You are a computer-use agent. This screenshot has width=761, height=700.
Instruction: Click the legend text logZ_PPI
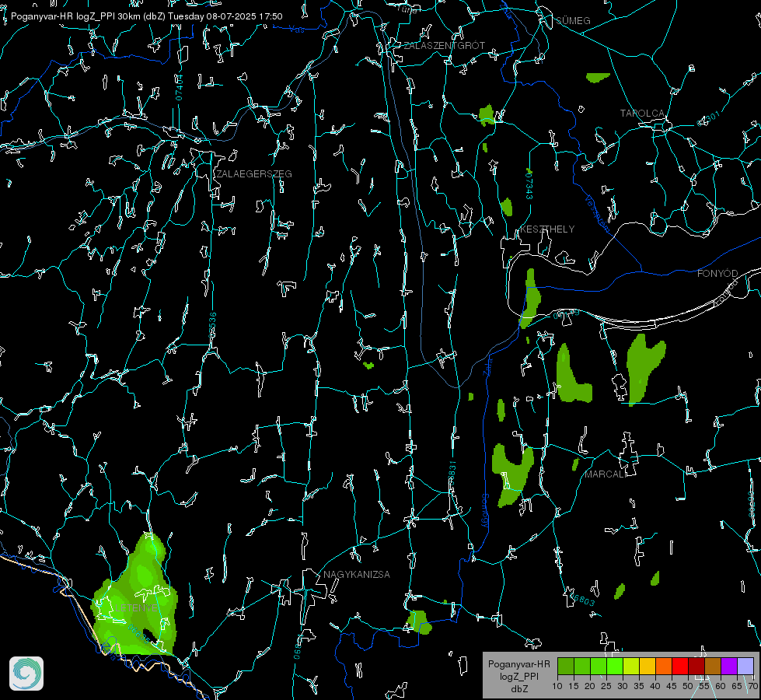[518, 676]
